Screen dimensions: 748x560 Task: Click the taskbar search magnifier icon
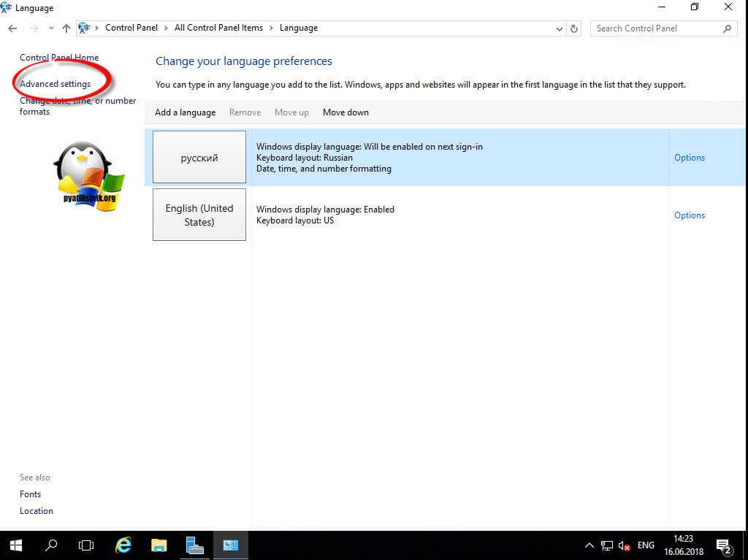click(x=51, y=545)
